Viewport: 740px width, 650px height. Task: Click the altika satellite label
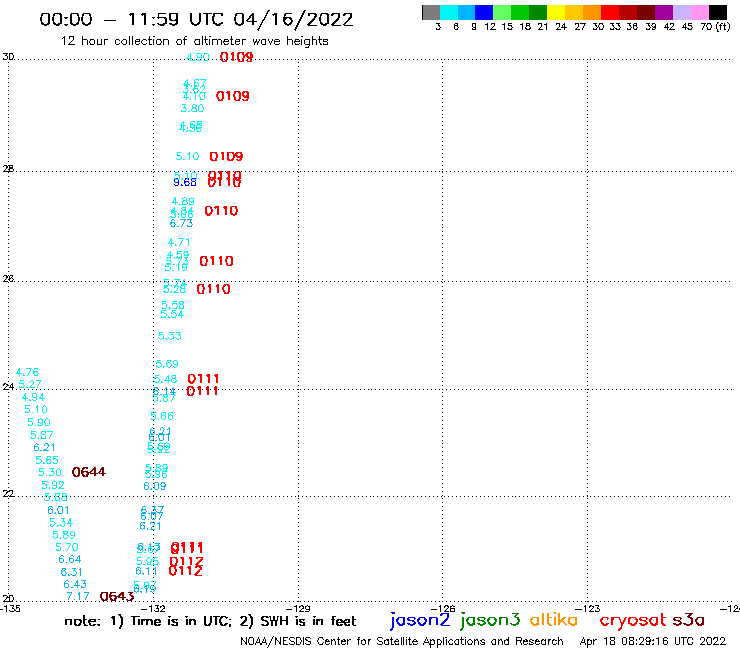(554, 620)
